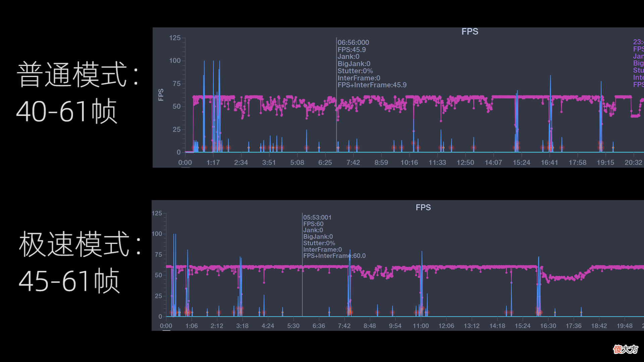Click the BigJank:0 line in the bottom tooltip
The height and width of the screenshot is (362, 644).
click(318, 237)
